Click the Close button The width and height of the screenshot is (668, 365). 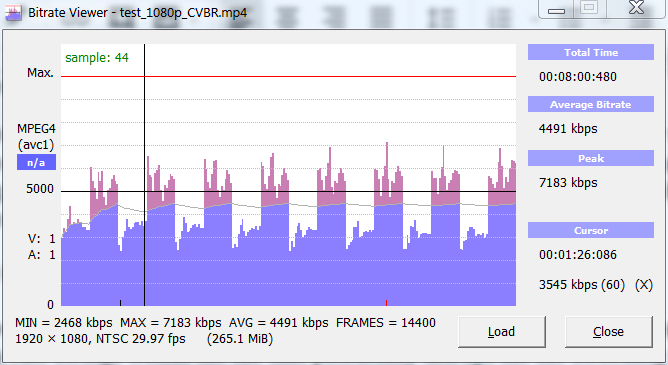[608, 332]
